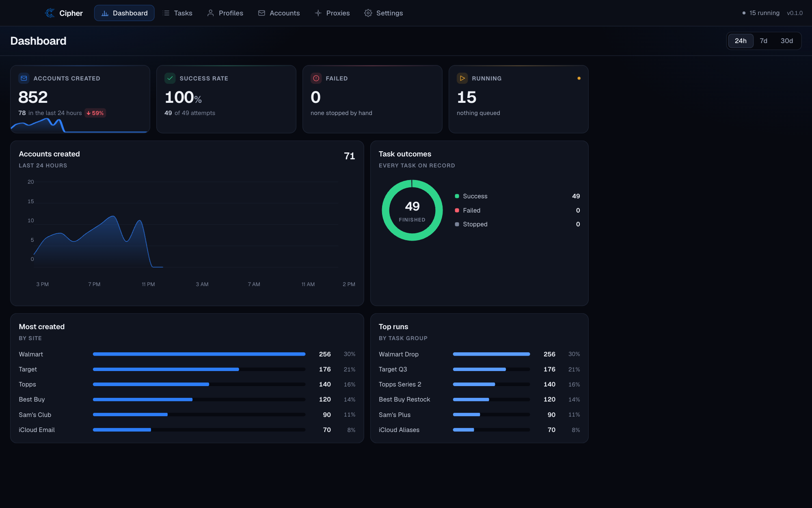Click the Sam's Club progress bar
Image resolution: width=812 pixels, height=508 pixels.
[199, 415]
